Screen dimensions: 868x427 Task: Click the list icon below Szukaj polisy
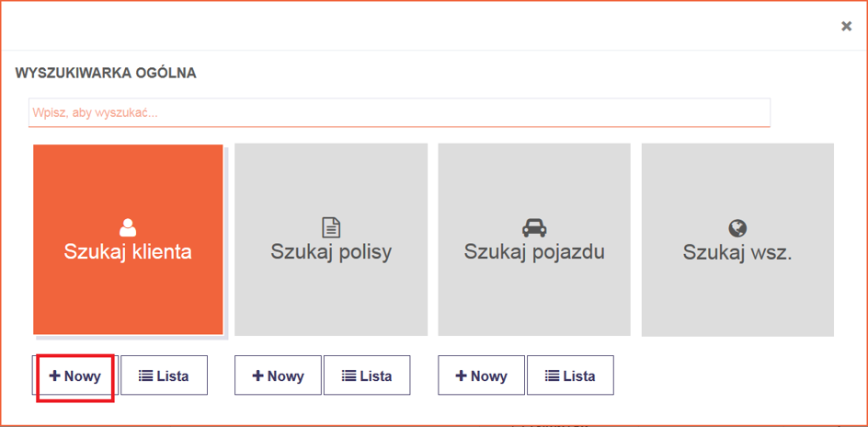[x=349, y=376]
